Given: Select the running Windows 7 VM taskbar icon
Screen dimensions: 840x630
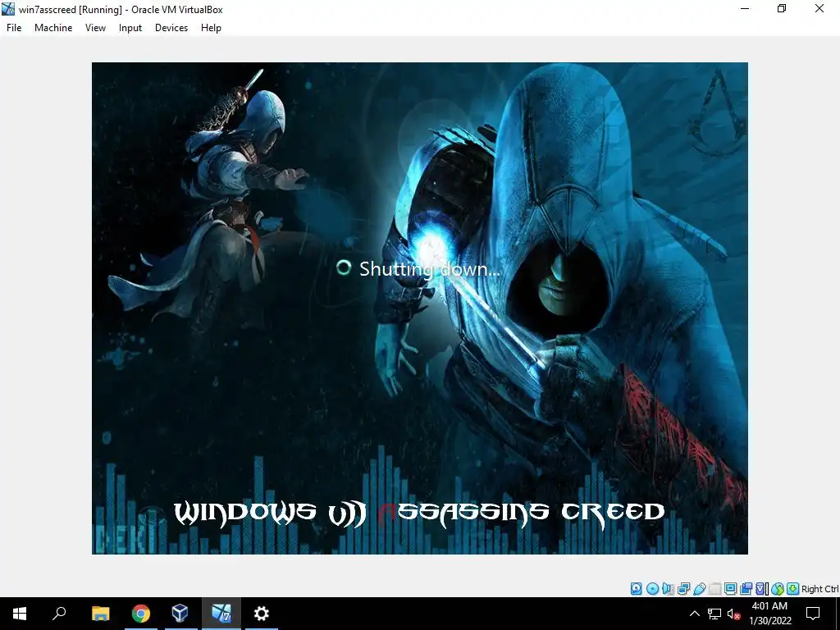Looking at the screenshot, I should [221, 614].
